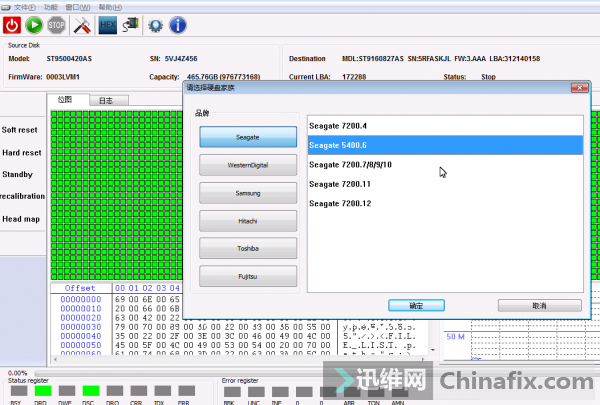Image resolution: width=600 pixels, height=405 pixels.
Task: Open the 窗口 menu
Action: pyautogui.click(x=78, y=7)
